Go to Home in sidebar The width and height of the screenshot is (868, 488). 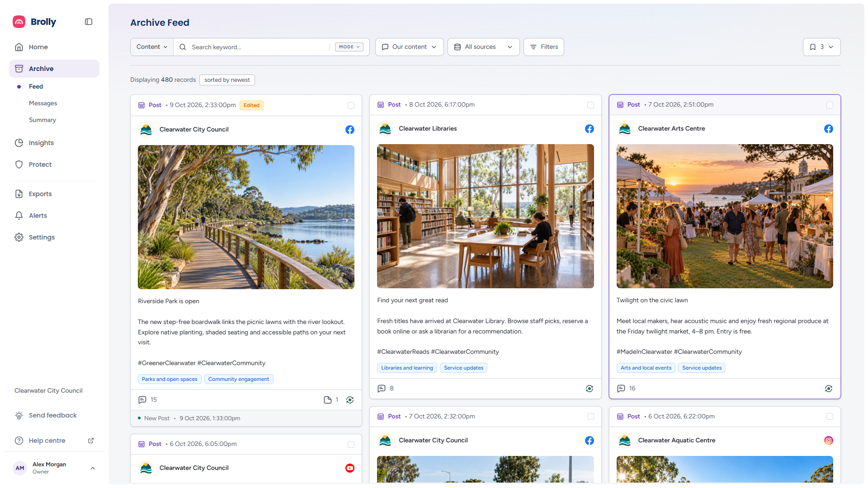54,47
